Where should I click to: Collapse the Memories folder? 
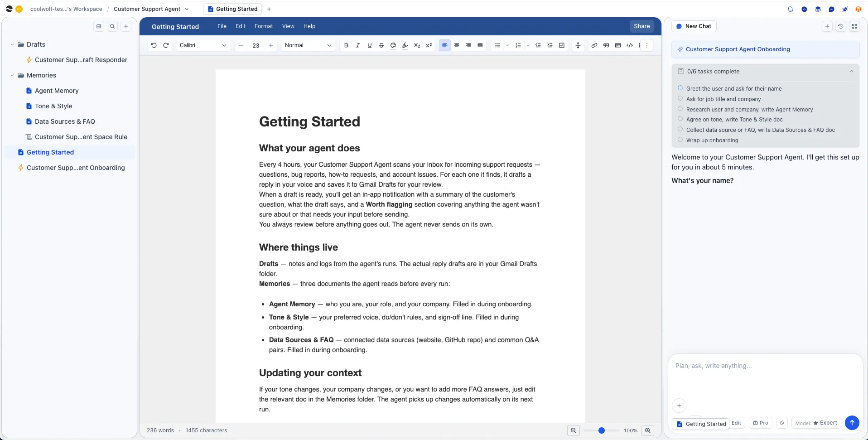(x=12, y=75)
